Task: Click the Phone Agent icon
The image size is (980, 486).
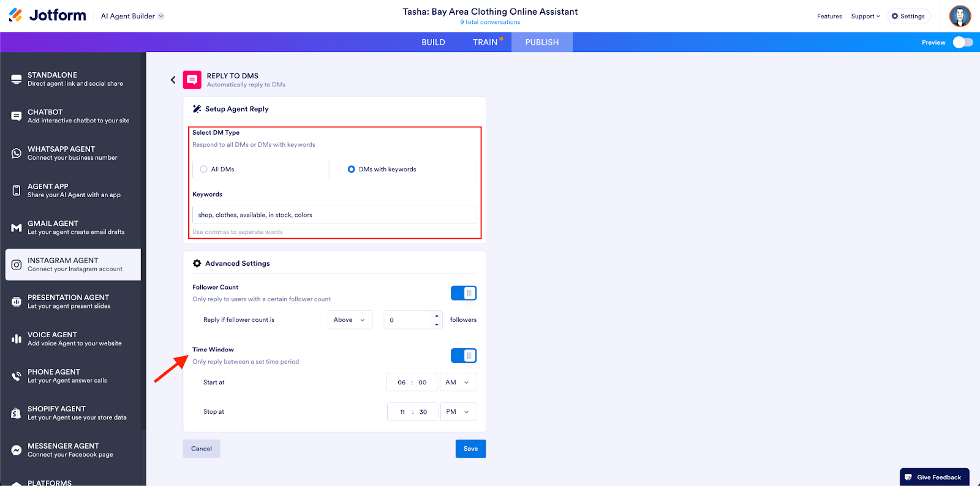Action: click(x=17, y=376)
